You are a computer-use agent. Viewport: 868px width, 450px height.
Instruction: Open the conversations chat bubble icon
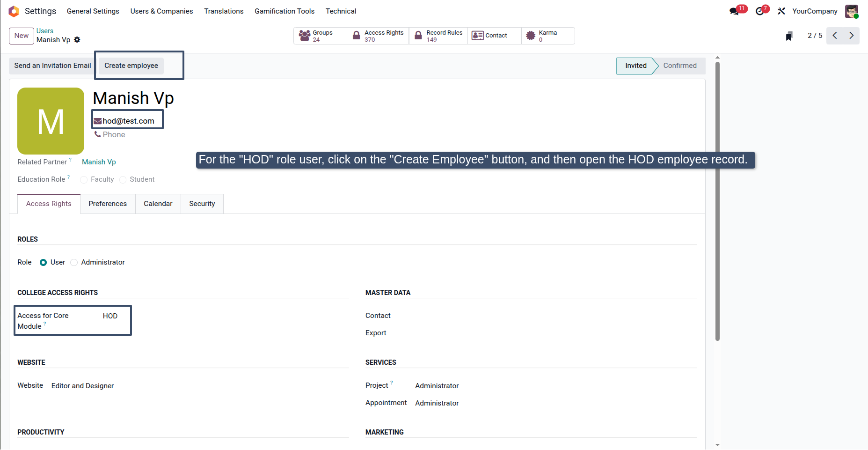point(734,11)
